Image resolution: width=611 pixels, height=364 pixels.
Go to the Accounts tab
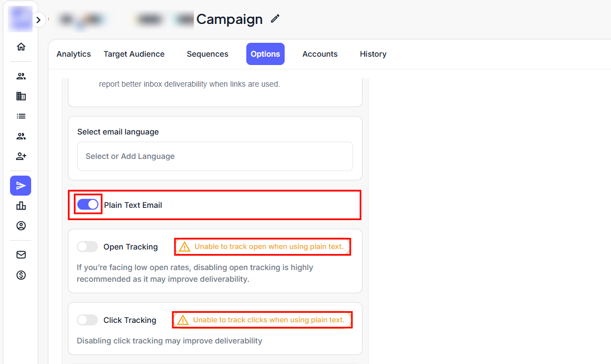[320, 54]
